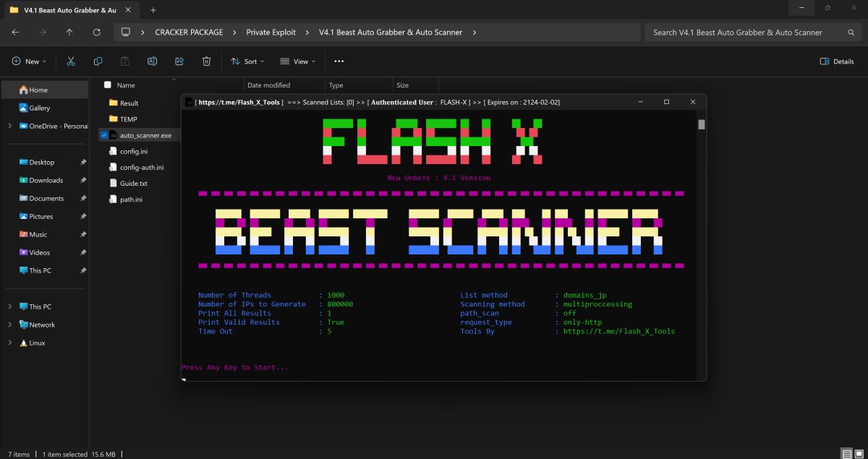Sort by the Name column header
This screenshot has height=459, width=868.
tap(126, 85)
